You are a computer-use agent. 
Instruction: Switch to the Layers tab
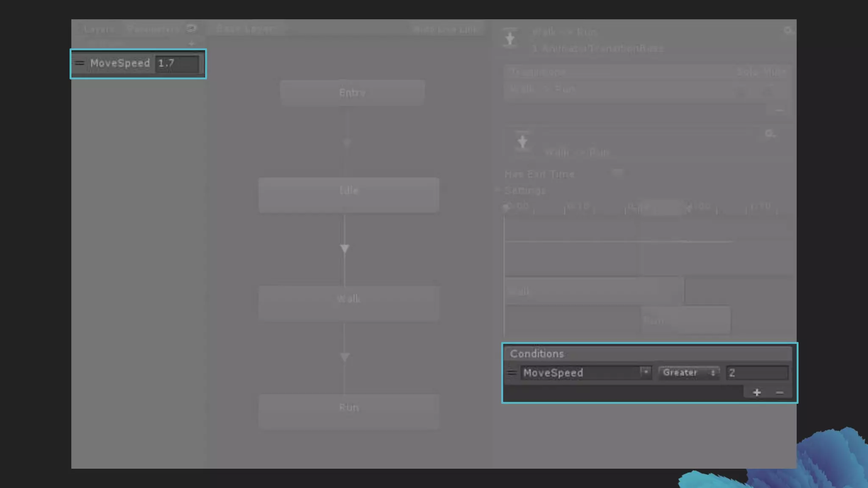pos(98,29)
